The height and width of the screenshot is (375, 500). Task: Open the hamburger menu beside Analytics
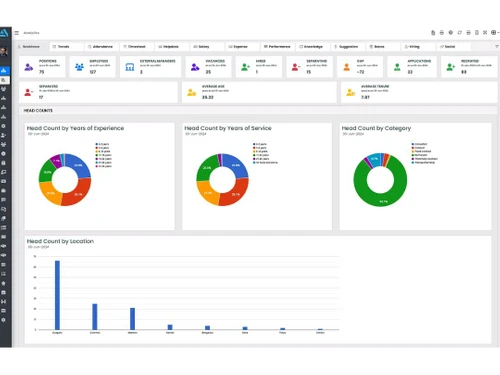tap(17, 33)
